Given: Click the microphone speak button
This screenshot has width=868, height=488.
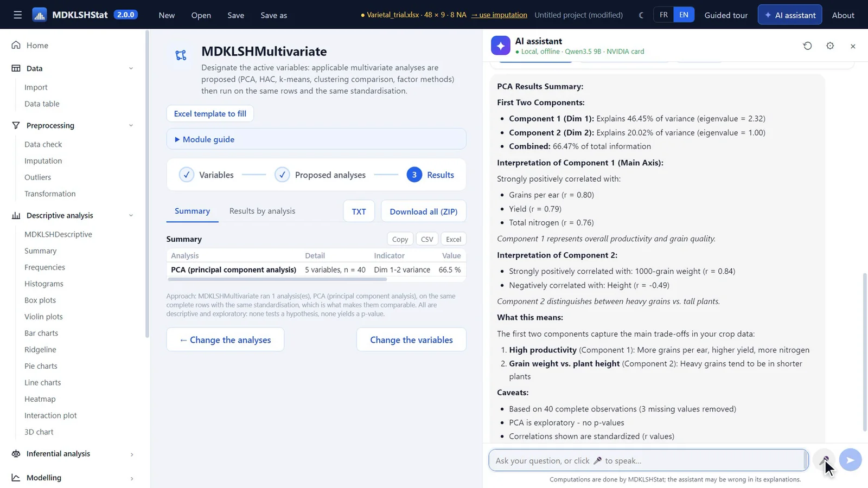Looking at the screenshot, I should pos(825,460).
